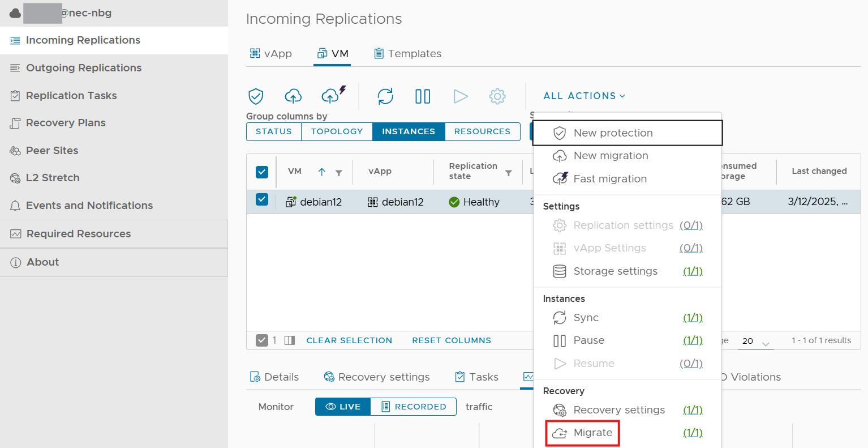Viewport: 868px width, 448px height.
Task: Open Peer Sites in sidebar
Action: pyautogui.click(x=114, y=151)
